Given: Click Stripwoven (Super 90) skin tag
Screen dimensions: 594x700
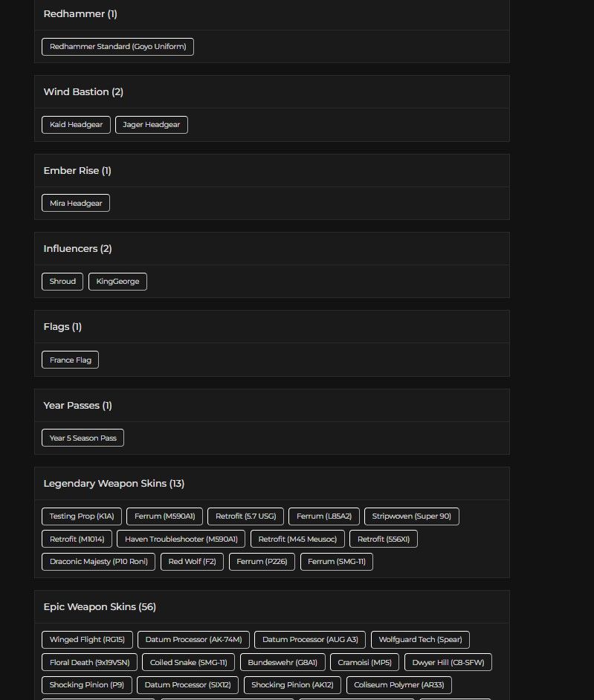Looking at the screenshot, I should 411,516.
